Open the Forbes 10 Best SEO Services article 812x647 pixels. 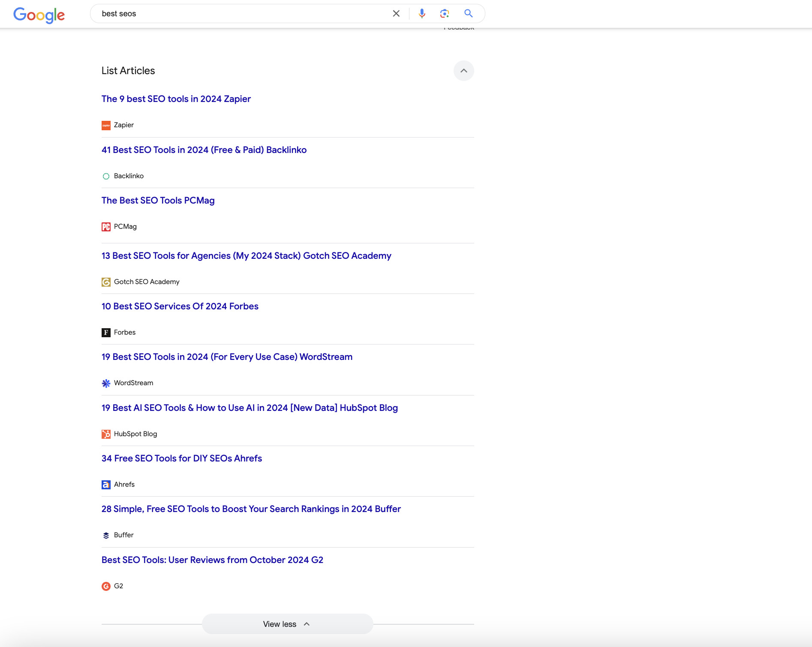pos(180,306)
